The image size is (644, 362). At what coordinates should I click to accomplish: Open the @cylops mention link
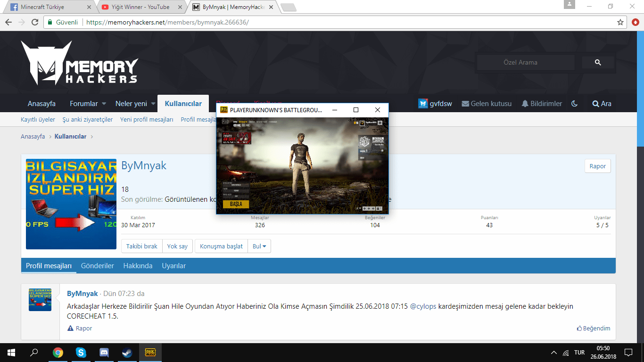423,306
